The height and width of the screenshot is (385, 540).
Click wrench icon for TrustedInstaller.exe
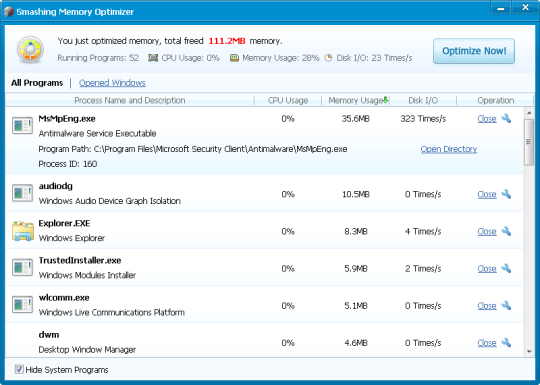[506, 268]
